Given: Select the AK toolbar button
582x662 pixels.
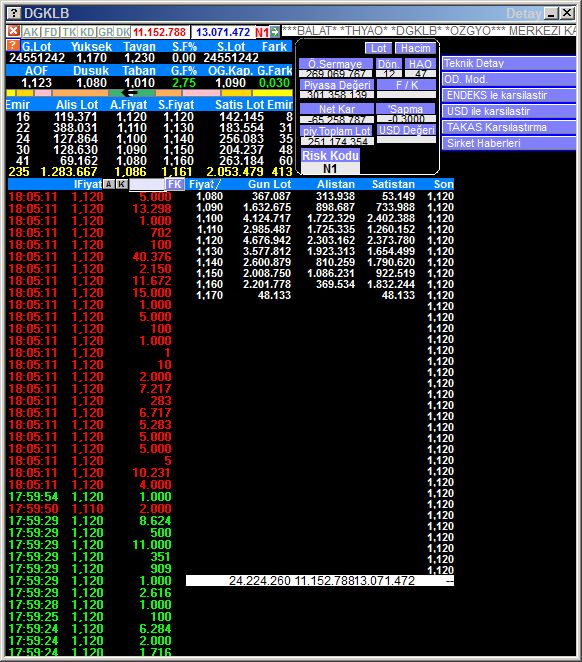Looking at the screenshot, I should point(30,32).
